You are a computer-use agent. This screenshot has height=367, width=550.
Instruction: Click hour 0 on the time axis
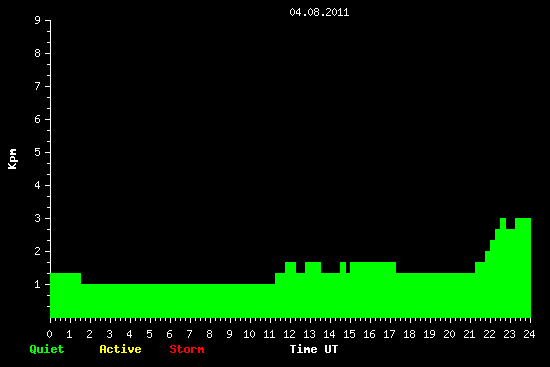coord(49,334)
